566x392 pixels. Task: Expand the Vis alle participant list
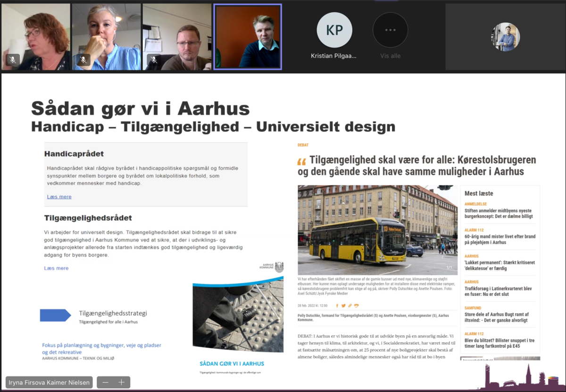(x=390, y=30)
